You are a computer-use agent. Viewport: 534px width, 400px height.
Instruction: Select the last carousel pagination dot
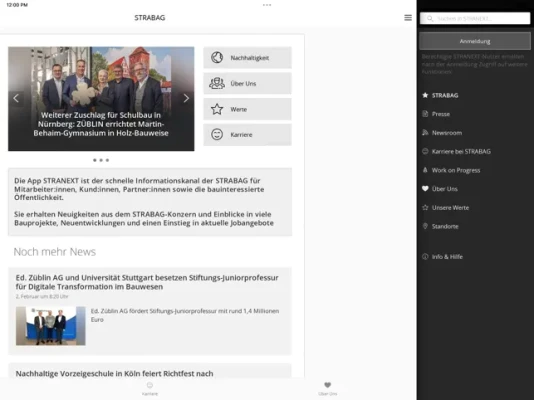107,160
